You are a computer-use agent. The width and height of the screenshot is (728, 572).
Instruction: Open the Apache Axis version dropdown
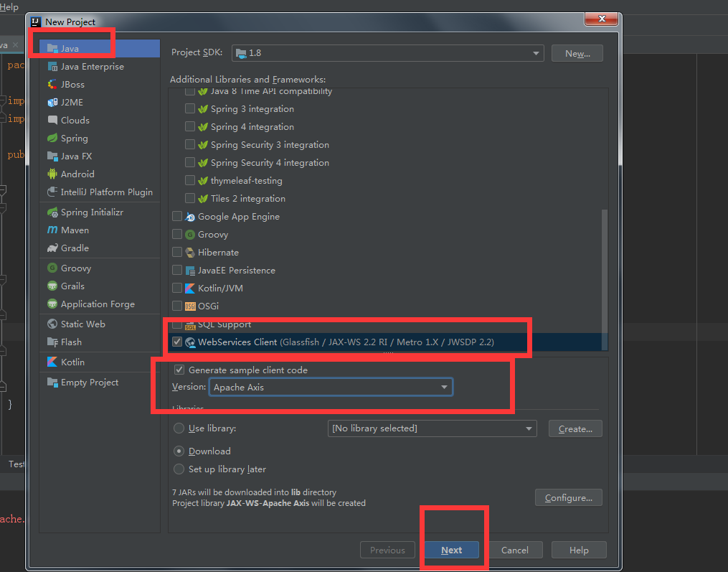(445, 387)
